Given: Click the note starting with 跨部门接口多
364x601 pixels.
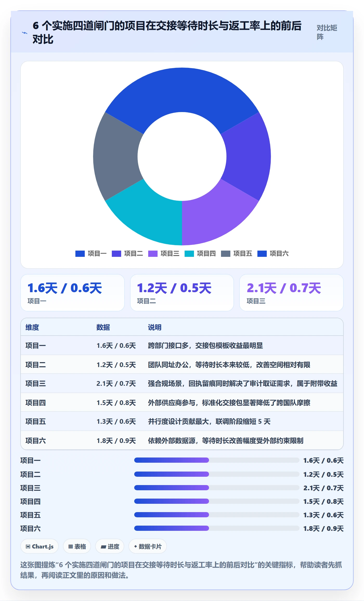Looking at the screenshot, I should point(205,345).
